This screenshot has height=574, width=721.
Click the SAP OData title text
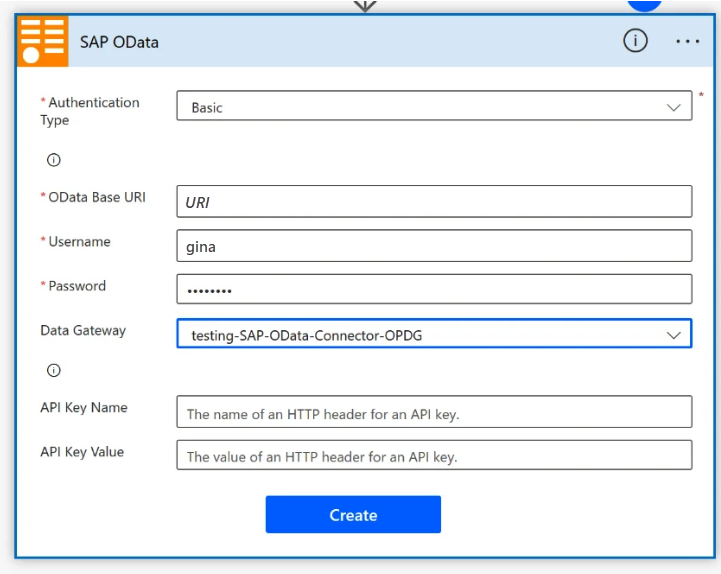tap(119, 42)
